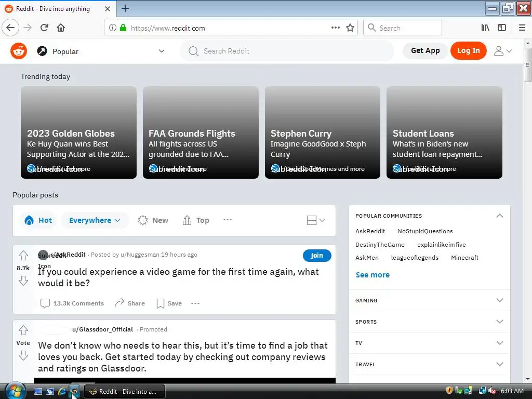Click the Reddit taskbar window button

[x=125, y=392]
